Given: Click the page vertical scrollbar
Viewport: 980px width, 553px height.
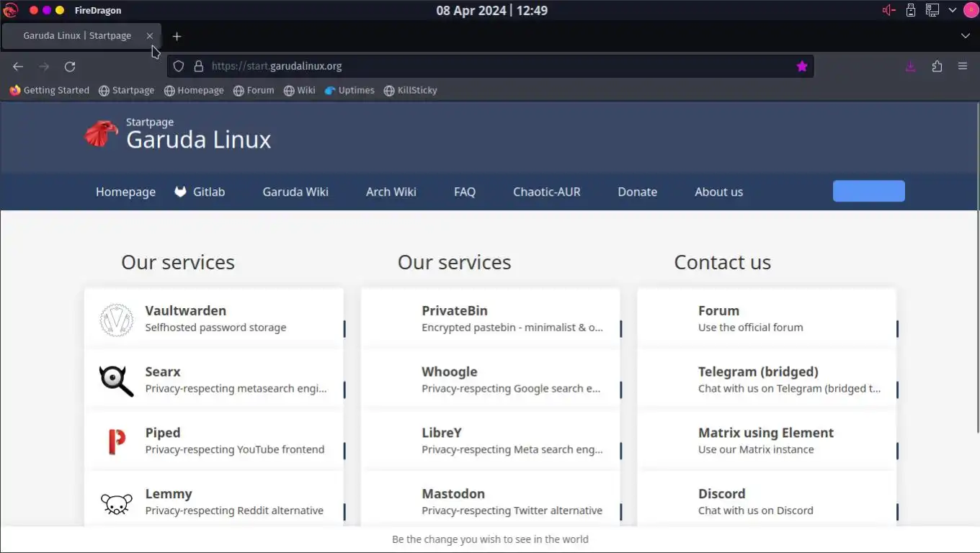Looking at the screenshot, I should (x=977, y=266).
